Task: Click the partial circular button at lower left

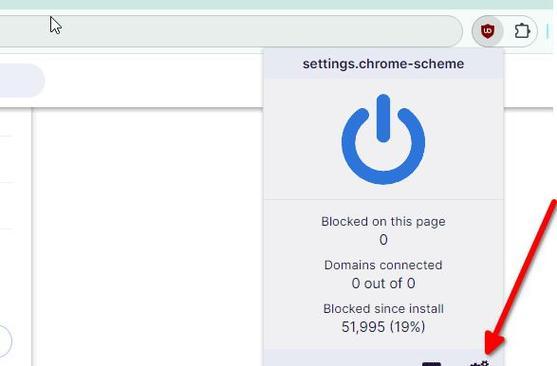Action: click(5, 341)
